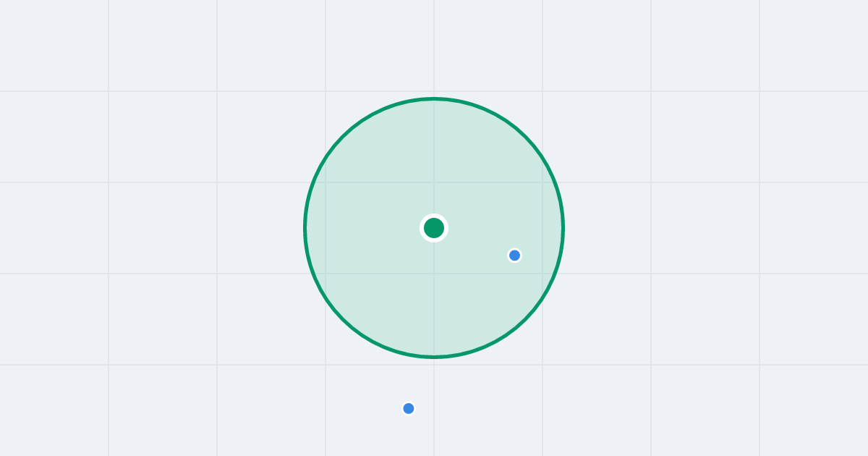Select the blue dot inside the green circle
Image resolution: width=868 pixels, height=456 pixels.
click(514, 256)
